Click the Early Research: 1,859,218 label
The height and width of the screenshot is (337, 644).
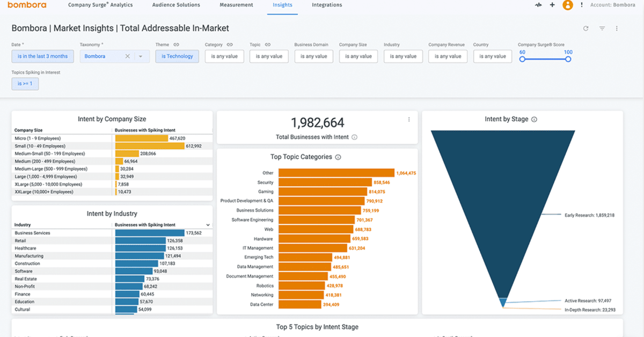(x=589, y=215)
